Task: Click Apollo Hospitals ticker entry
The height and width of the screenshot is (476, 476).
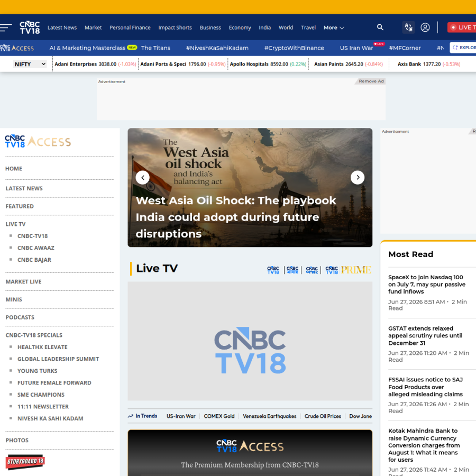Action: [x=268, y=64]
